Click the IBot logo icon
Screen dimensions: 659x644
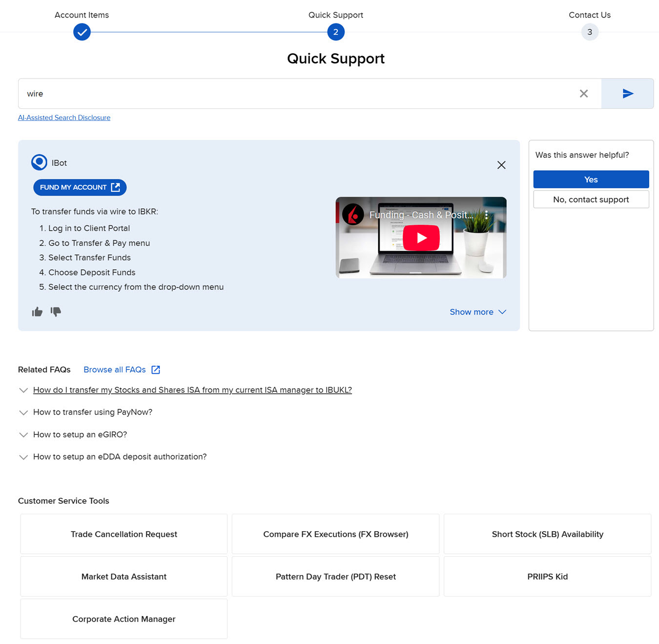pos(39,162)
